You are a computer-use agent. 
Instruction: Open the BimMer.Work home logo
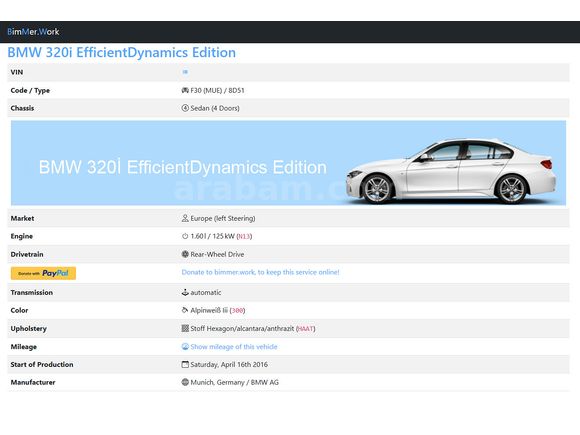pyautogui.click(x=33, y=32)
